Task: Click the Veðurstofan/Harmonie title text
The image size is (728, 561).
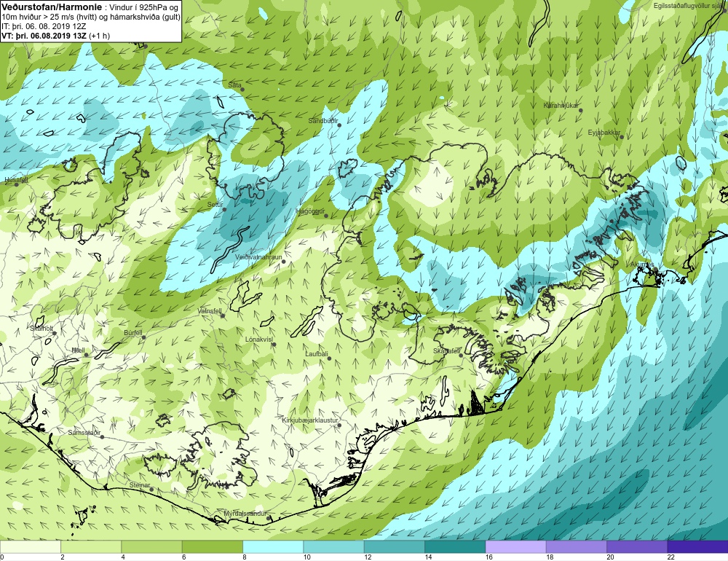Action: click(51, 7)
